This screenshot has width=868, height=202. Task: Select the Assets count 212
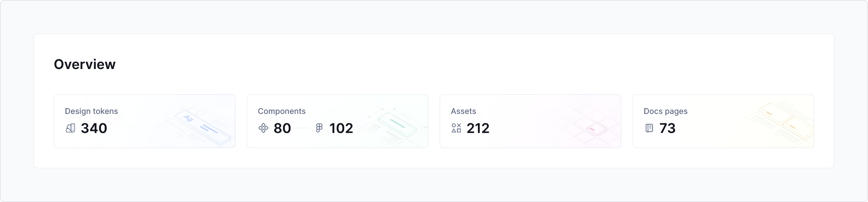[x=478, y=128]
